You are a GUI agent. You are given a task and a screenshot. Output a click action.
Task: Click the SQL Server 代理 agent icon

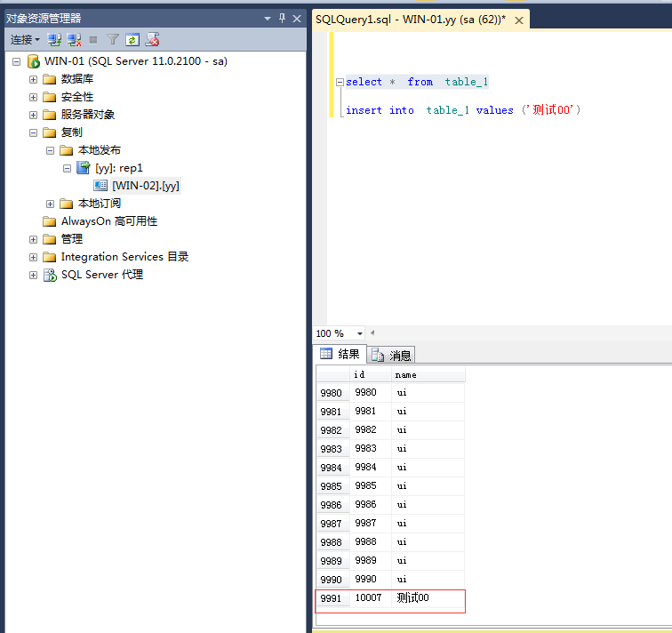[50, 275]
